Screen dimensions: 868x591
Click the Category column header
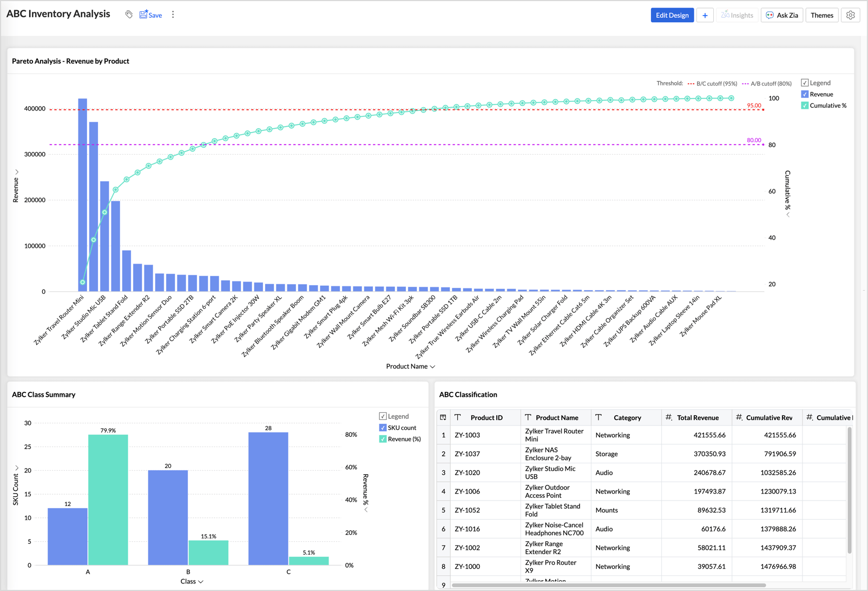(x=627, y=417)
